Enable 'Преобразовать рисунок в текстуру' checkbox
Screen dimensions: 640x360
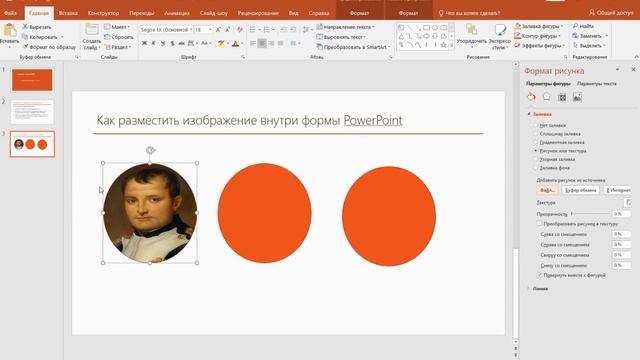pyautogui.click(x=539, y=224)
